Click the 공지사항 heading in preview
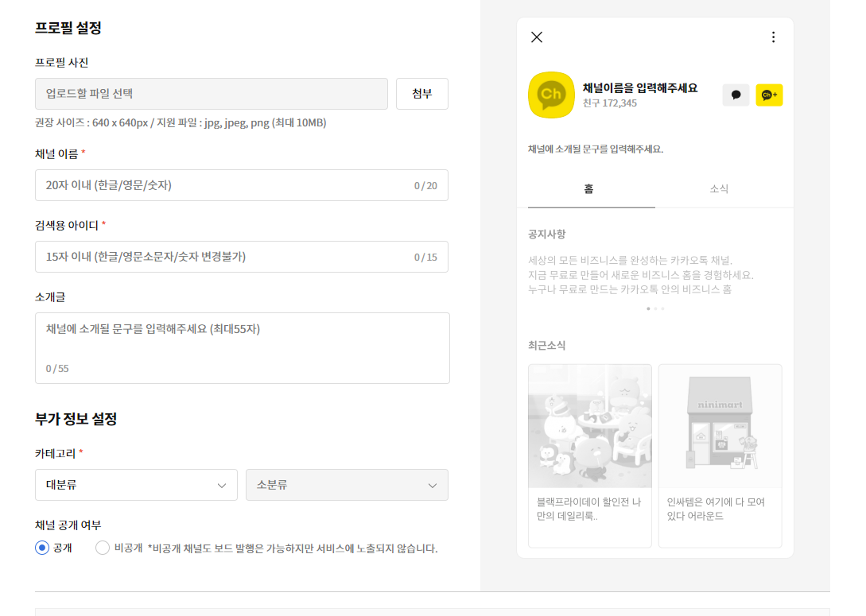 pyautogui.click(x=547, y=234)
